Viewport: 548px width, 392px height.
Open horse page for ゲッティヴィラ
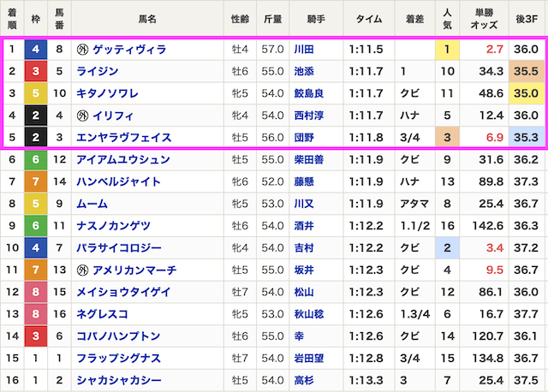[129, 50]
